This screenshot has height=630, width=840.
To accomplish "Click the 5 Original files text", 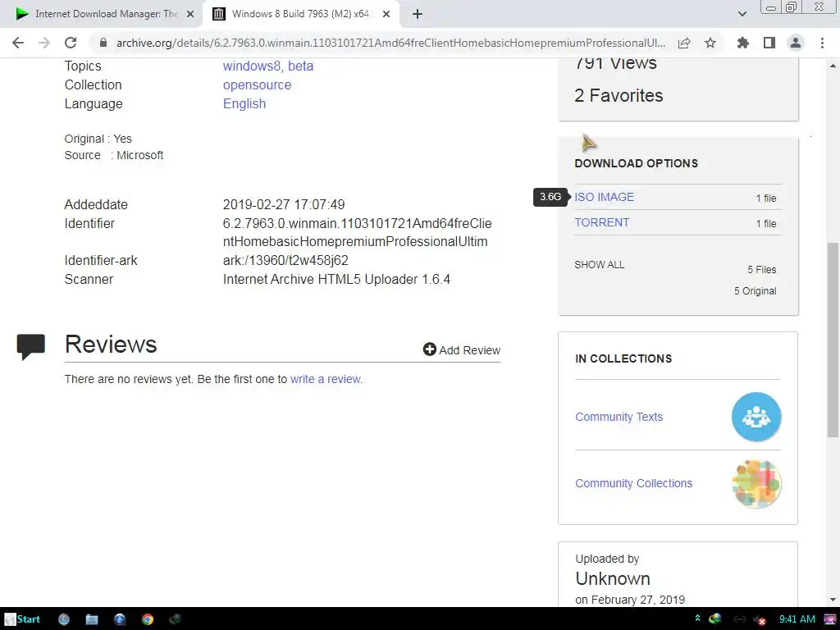I will 755,291.
